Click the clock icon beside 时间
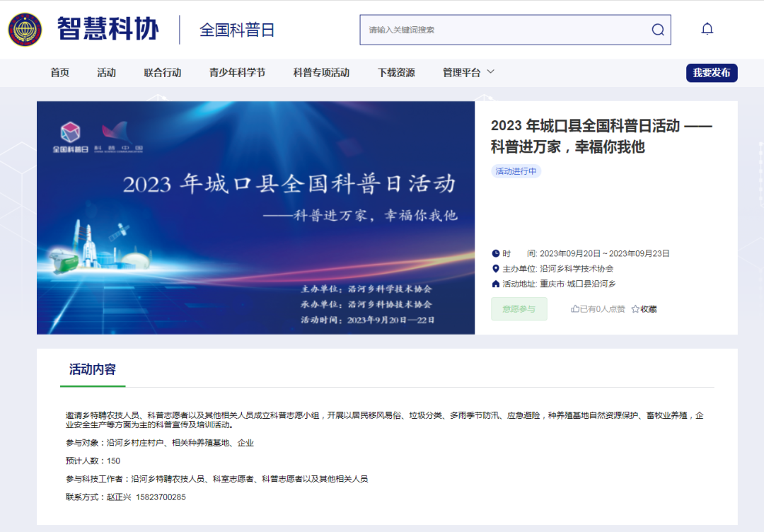Screen dimensions: 764x532 coord(495,253)
